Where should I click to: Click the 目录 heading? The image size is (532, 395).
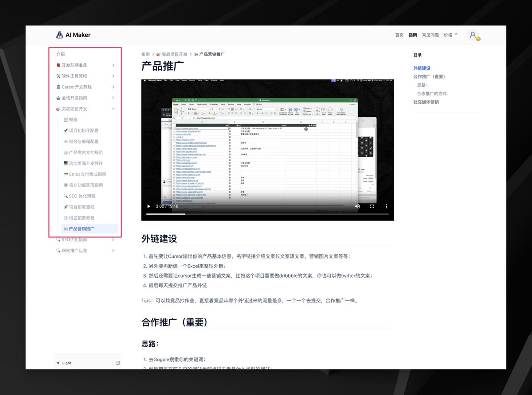(417, 55)
